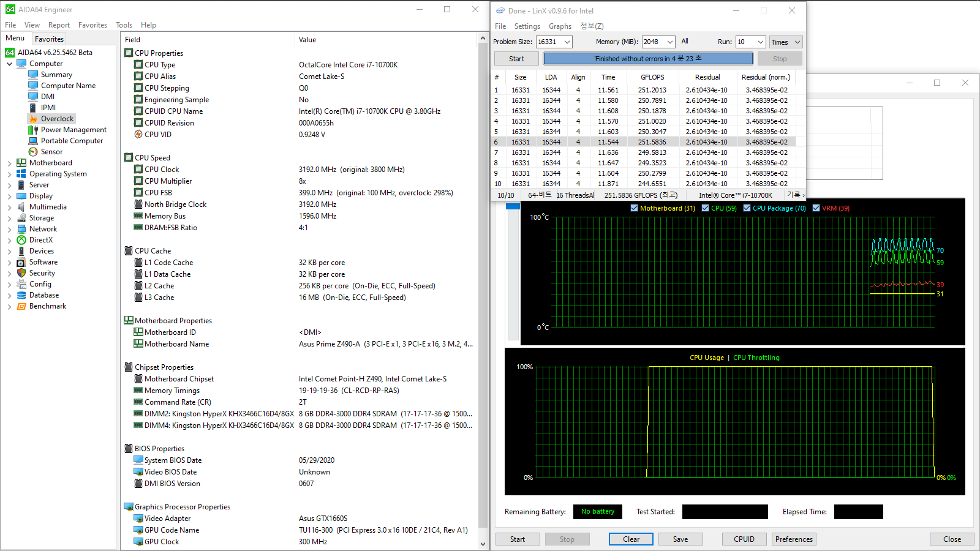Click the finished benchmark progress bar

point(647,58)
